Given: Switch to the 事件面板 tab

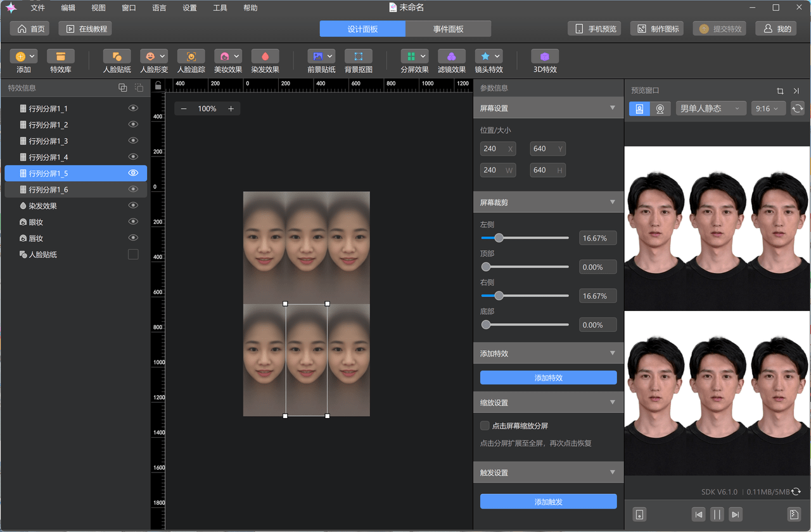Looking at the screenshot, I should pyautogui.click(x=448, y=29).
